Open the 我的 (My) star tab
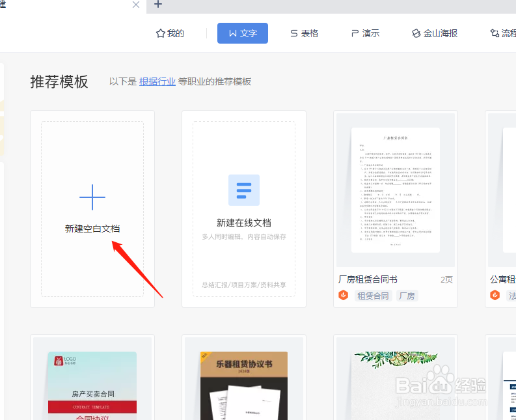The height and width of the screenshot is (420, 516). click(170, 33)
